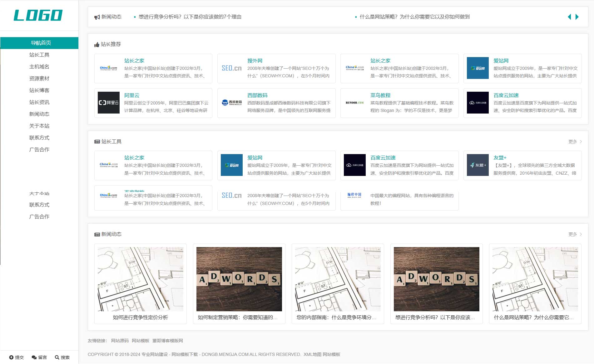Open 阿里云 title link
The width and height of the screenshot is (594, 364).
[132, 95]
